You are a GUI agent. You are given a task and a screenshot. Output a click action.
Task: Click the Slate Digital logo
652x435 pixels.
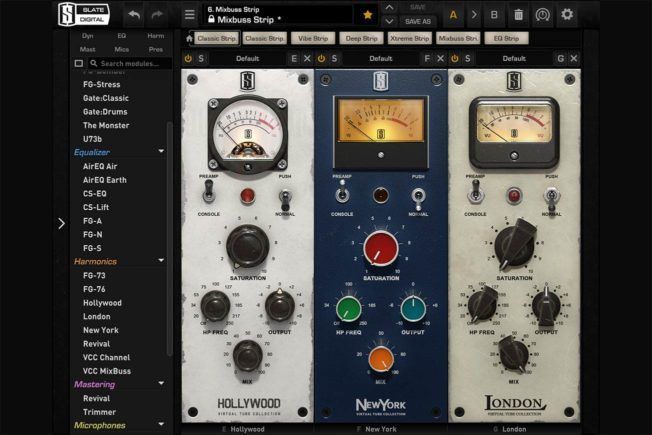click(84, 15)
